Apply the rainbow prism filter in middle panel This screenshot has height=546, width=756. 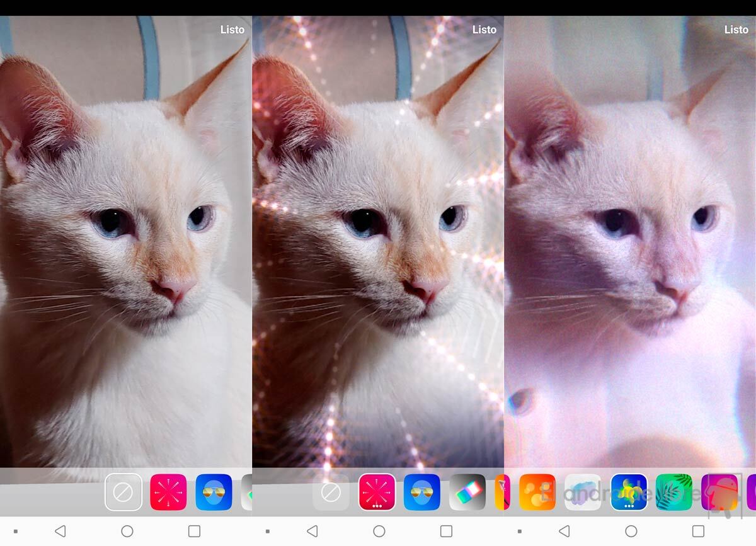coord(467,492)
